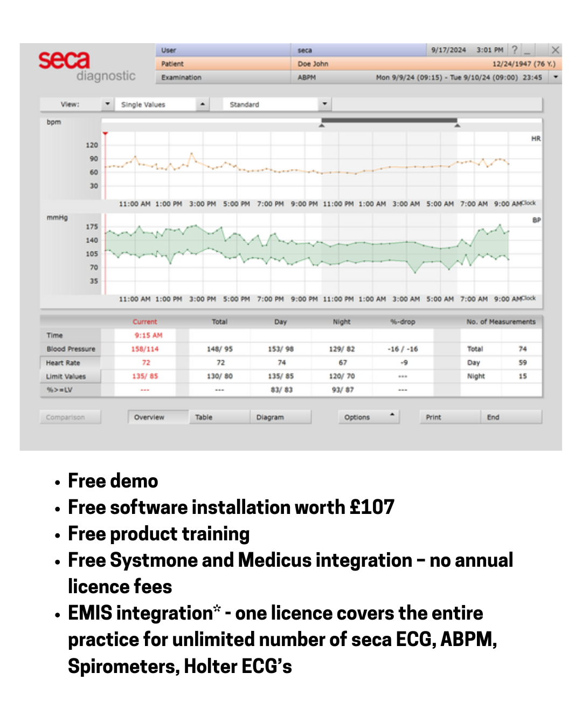Click the Time row label
The image size is (582, 728).
(x=54, y=335)
